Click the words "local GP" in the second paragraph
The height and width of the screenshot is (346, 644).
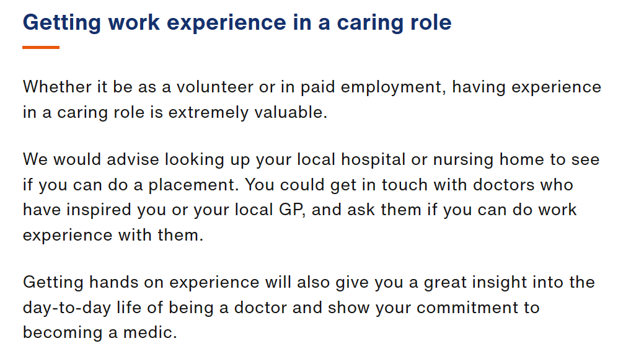pyautogui.click(x=270, y=210)
